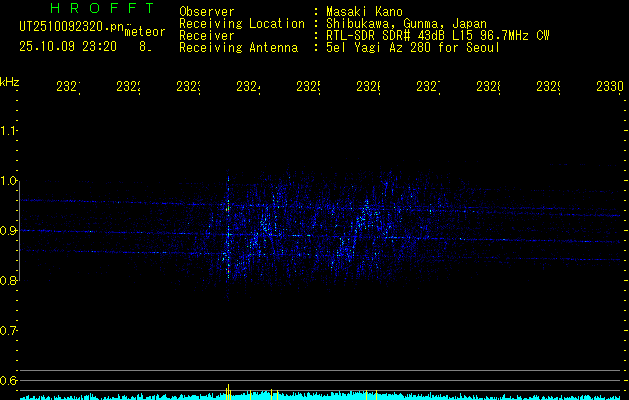629x400 pixels.
Task: Click the 0.6 kHz axis tick label
Action: pos(9,381)
